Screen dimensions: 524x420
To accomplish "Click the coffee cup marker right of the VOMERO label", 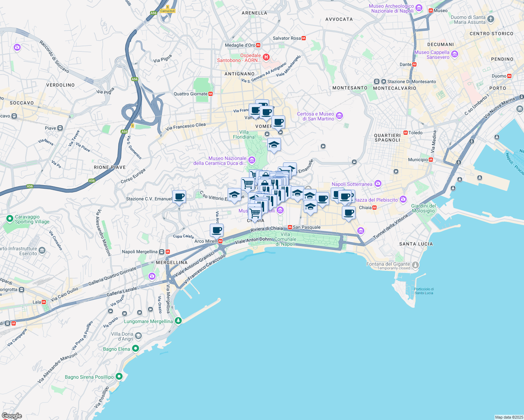I will [278, 122].
